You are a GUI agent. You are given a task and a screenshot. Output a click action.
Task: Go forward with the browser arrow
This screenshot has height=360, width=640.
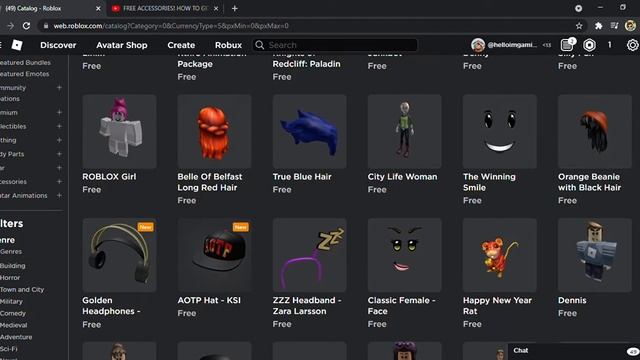click(10, 26)
